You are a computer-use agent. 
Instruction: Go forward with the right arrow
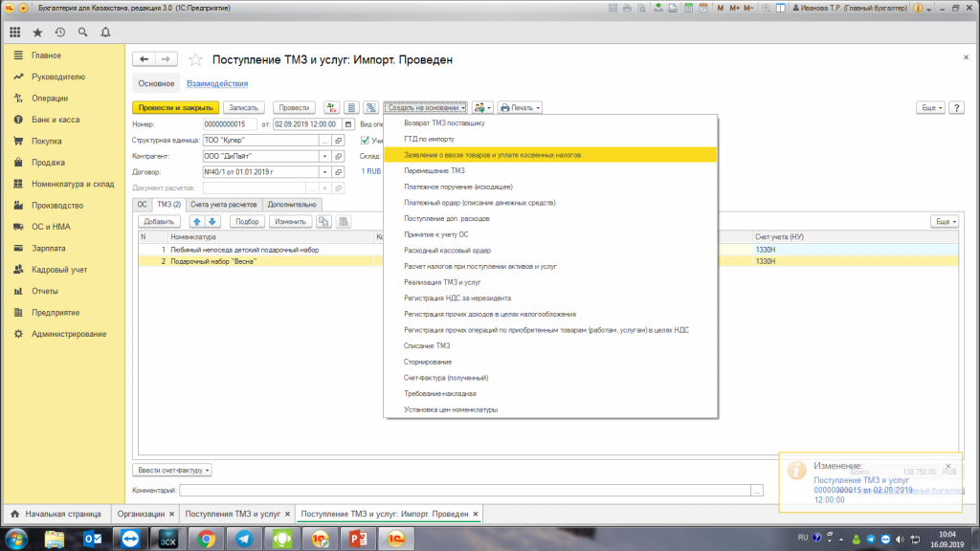pos(167,58)
